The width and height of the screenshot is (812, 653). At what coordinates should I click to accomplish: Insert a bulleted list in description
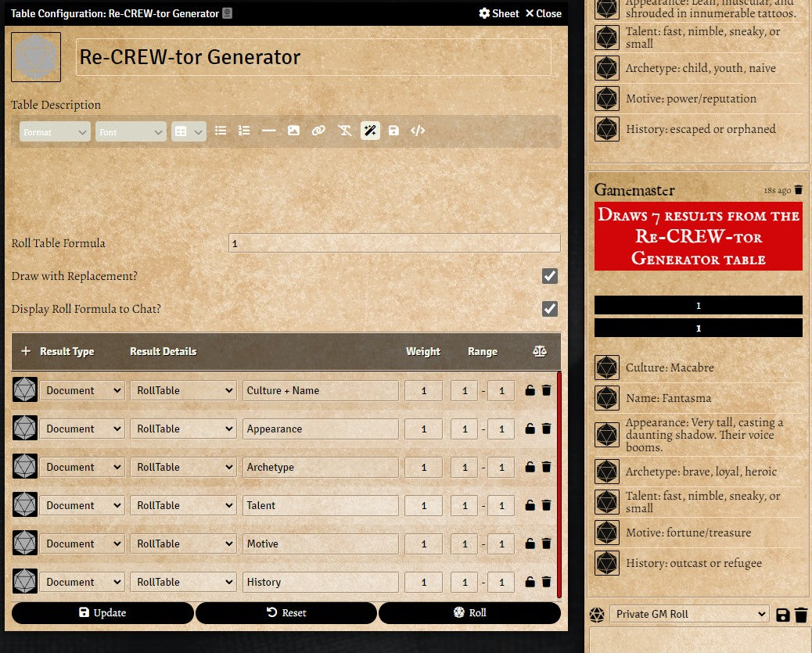(x=221, y=131)
